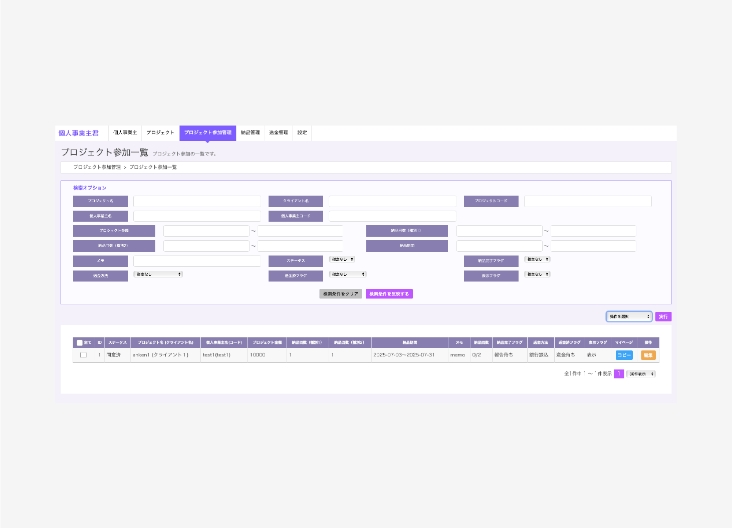
Task: Open the プロジェクト tab
Action: click(160, 133)
